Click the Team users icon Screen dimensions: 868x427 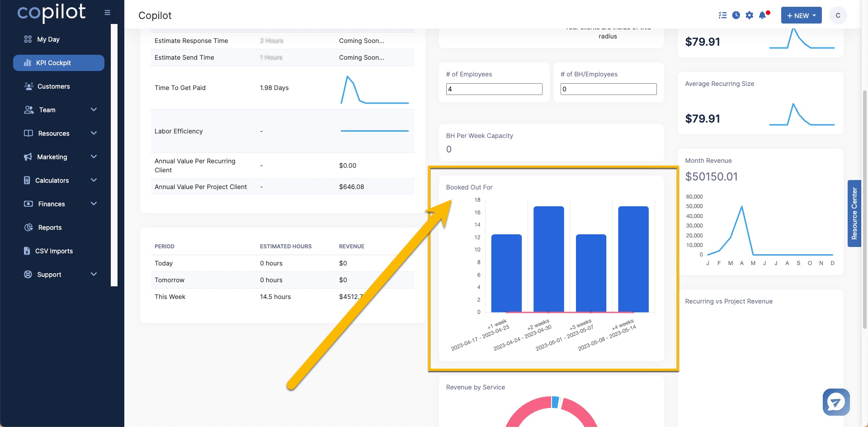tap(29, 110)
